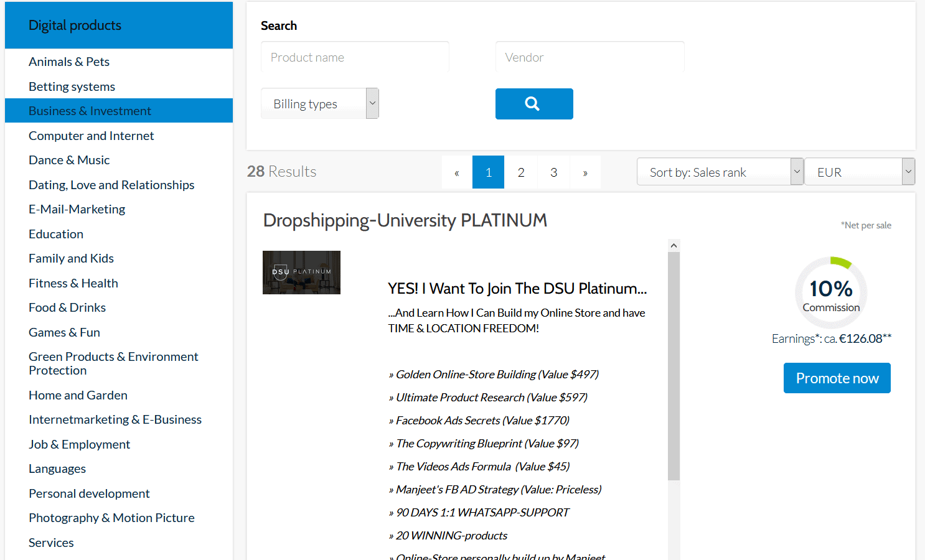
Task: Click 'Facebook Ads Secrets (Value $1770)' line
Action: [x=479, y=421]
